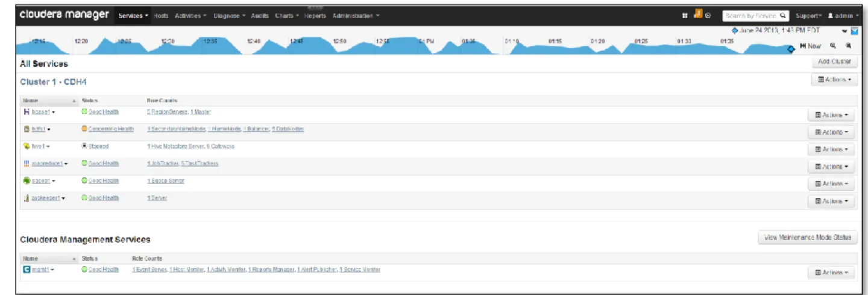Click the Add Cluster button
This screenshot has width=868, height=295.
tap(834, 62)
